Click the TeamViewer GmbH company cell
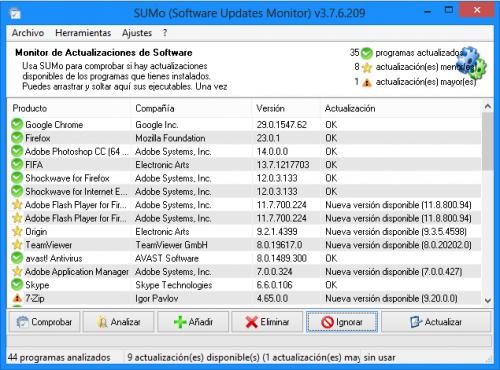 [x=171, y=245]
